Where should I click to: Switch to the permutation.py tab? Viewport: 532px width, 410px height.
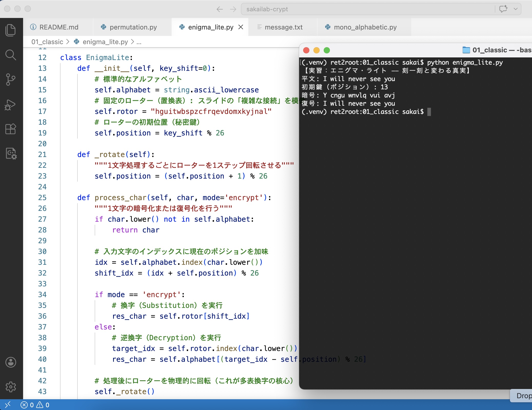point(133,27)
